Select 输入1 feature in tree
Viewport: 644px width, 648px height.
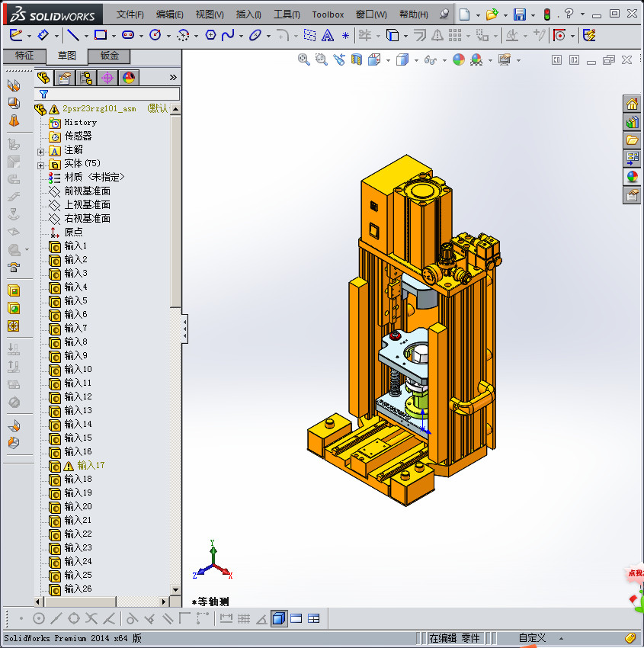coord(75,246)
